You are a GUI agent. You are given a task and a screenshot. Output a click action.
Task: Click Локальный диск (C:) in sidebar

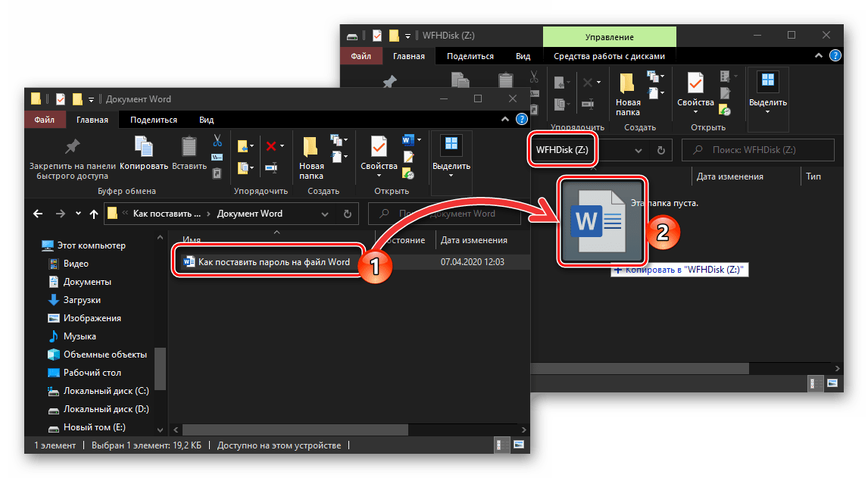(106, 391)
